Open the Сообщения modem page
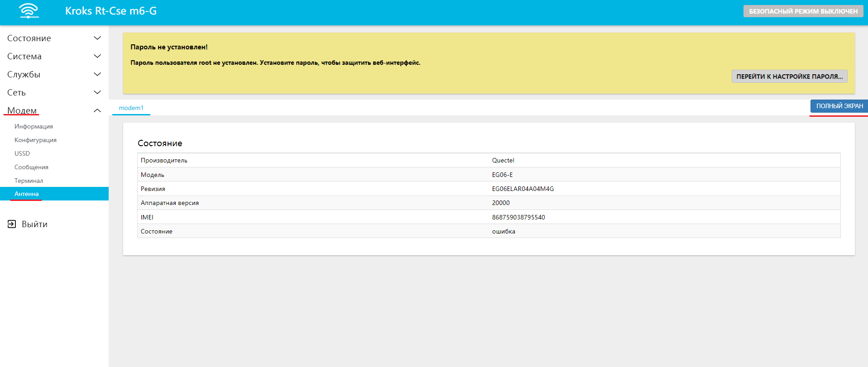This screenshot has height=367, width=868. (x=31, y=167)
